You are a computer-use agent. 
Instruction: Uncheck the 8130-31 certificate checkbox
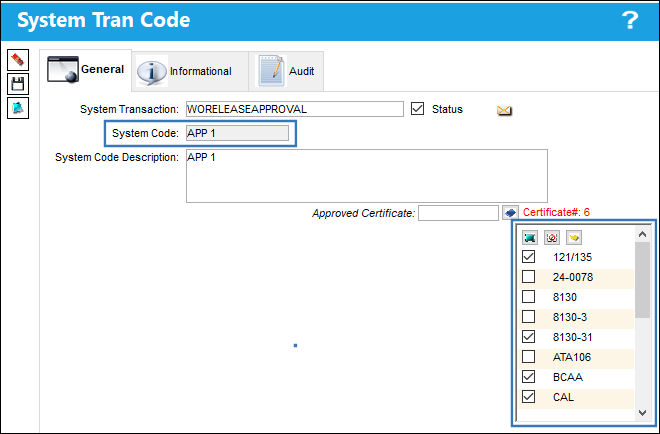click(528, 336)
